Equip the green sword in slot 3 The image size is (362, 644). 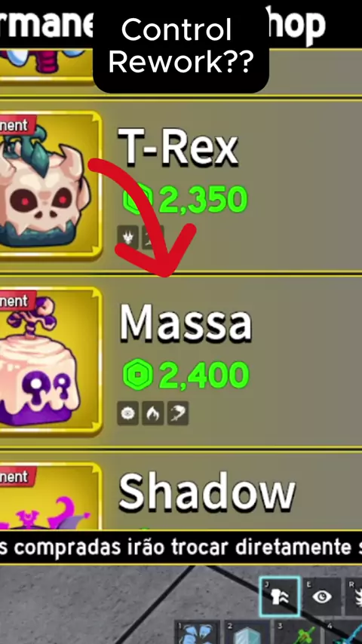(x=296, y=633)
